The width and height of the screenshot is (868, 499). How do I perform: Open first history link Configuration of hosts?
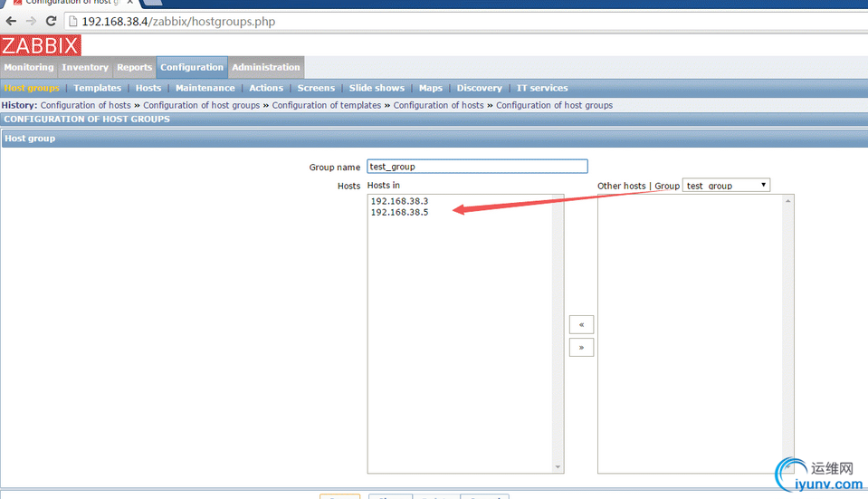point(86,105)
